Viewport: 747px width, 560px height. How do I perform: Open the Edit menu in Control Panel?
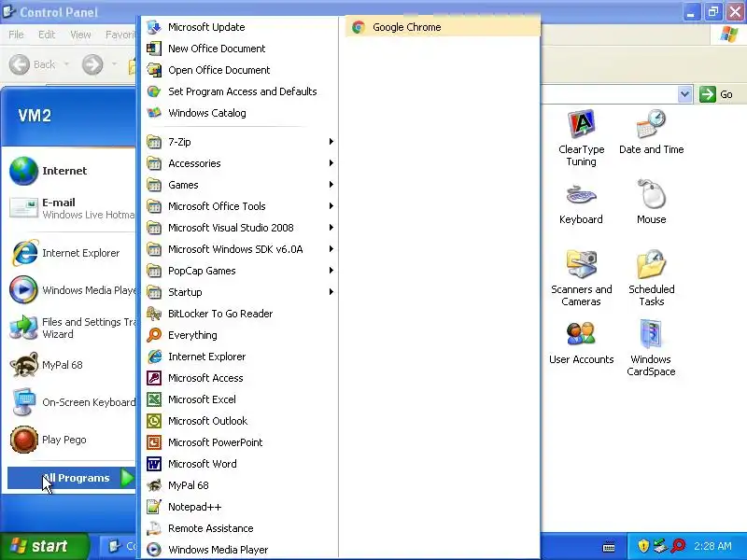47,35
